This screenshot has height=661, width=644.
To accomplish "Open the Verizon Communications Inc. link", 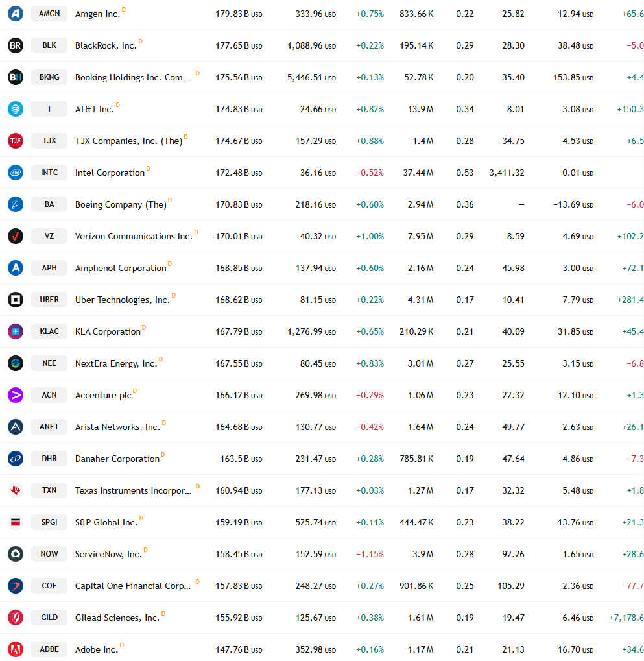I will [134, 237].
